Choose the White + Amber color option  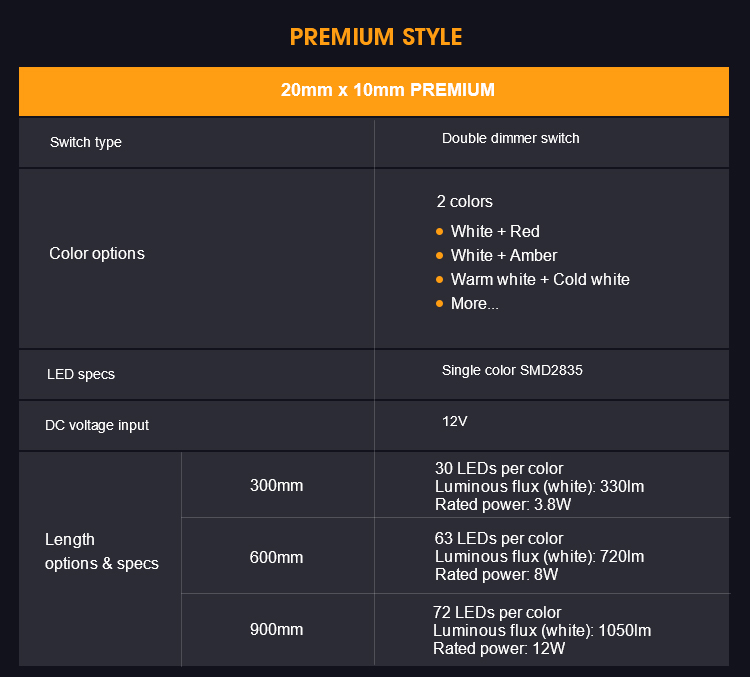[504, 255]
